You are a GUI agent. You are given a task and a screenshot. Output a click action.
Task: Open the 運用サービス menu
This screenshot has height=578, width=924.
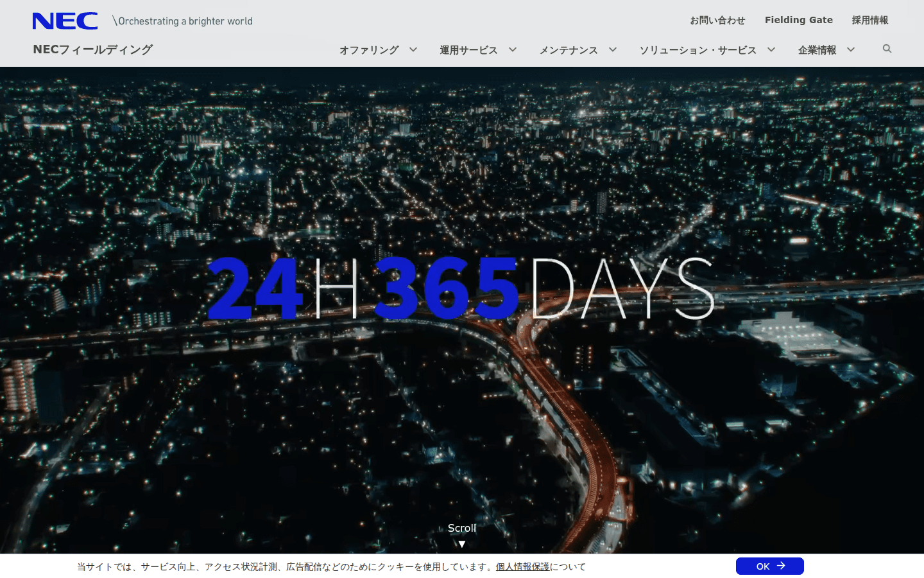468,50
